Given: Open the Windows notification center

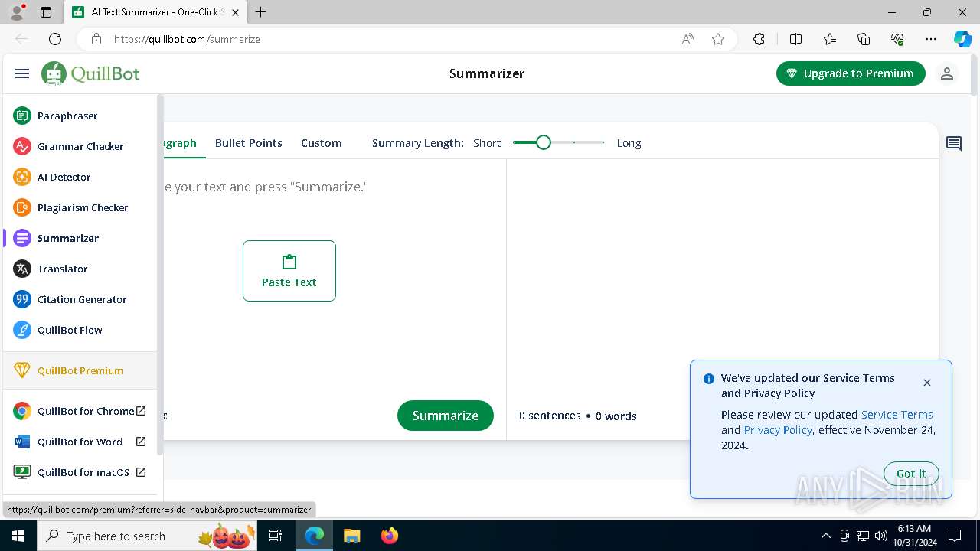Looking at the screenshot, I should pos(955,536).
